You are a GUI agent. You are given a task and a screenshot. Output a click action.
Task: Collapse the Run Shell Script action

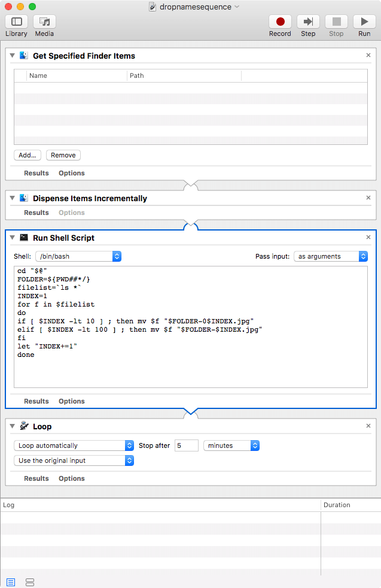point(13,237)
